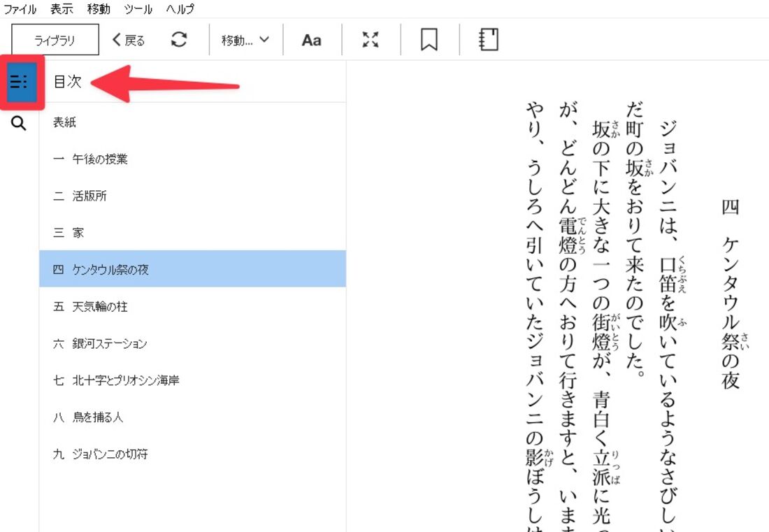Click the ライブラリ button
The image size is (769, 532).
tap(55, 40)
